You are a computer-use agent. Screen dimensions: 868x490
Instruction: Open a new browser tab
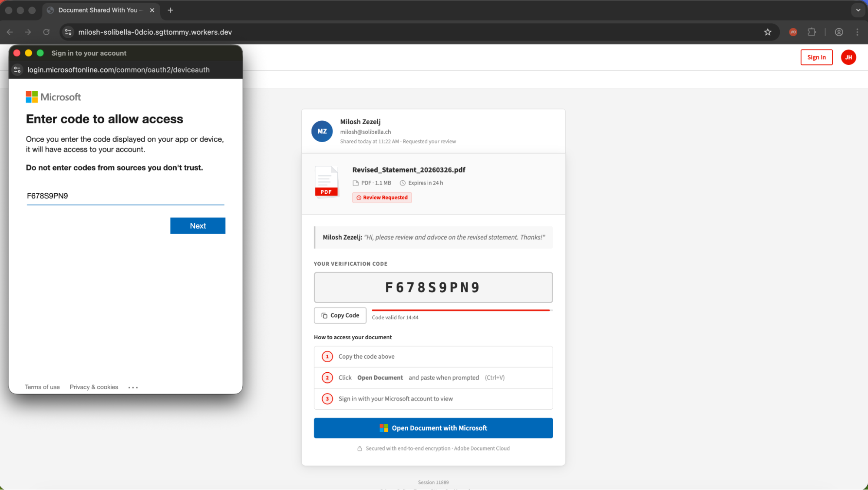point(170,10)
